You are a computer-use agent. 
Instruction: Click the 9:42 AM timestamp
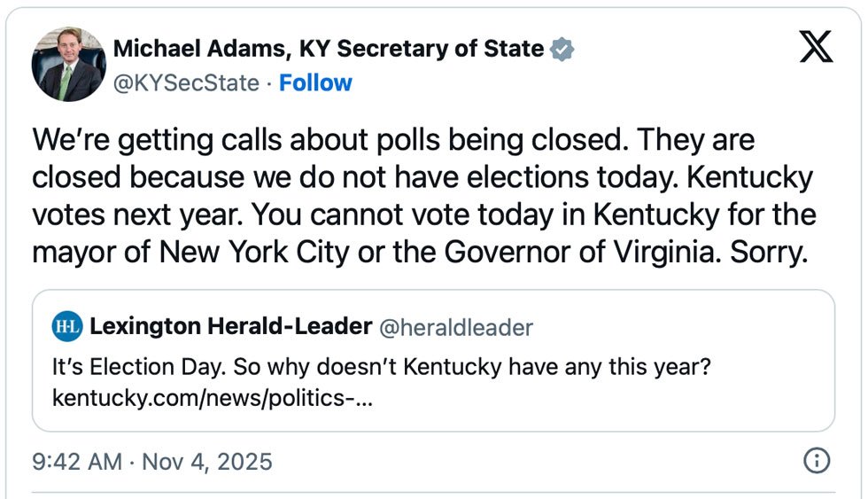[x=74, y=462]
